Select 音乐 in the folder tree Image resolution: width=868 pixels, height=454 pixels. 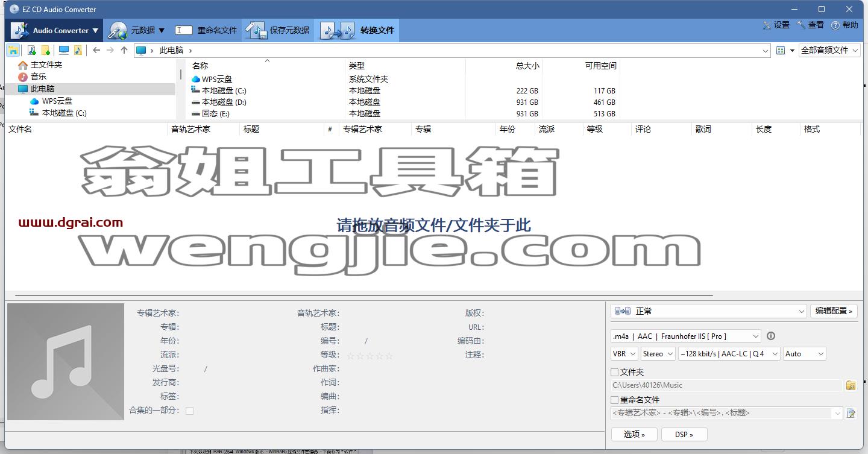[39, 77]
